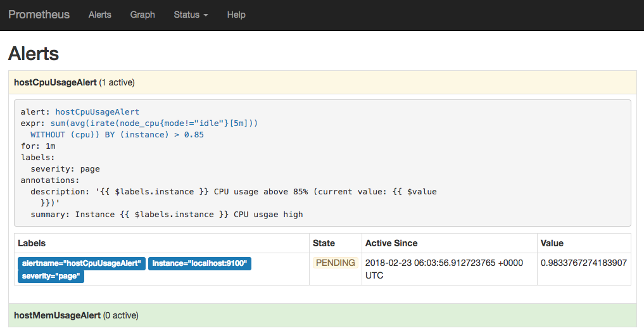Click the 0.9833767274183907 value cell
644x333 pixels.
point(583,263)
